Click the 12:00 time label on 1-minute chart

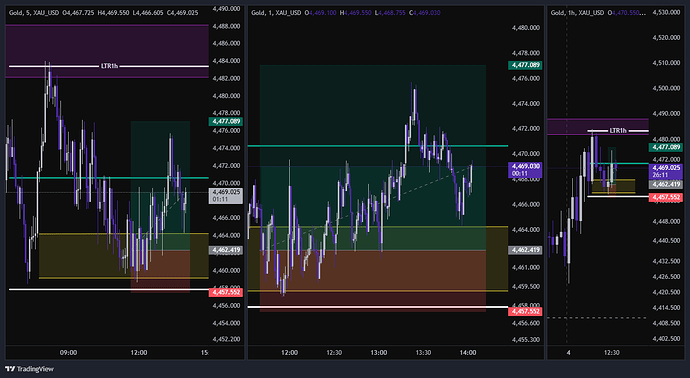[289, 352]
